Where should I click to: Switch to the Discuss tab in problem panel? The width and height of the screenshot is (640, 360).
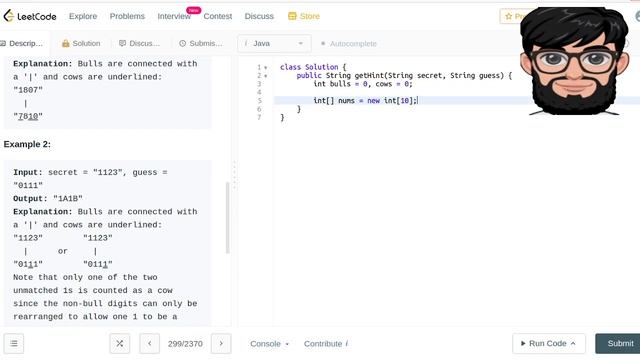(x=139, y=43)
